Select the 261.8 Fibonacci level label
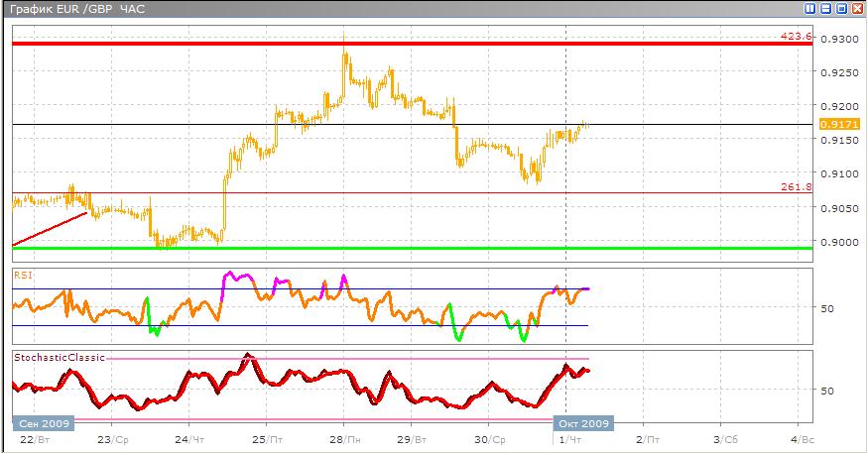This screenshot has width=868, height=453. tap(797, 186)
